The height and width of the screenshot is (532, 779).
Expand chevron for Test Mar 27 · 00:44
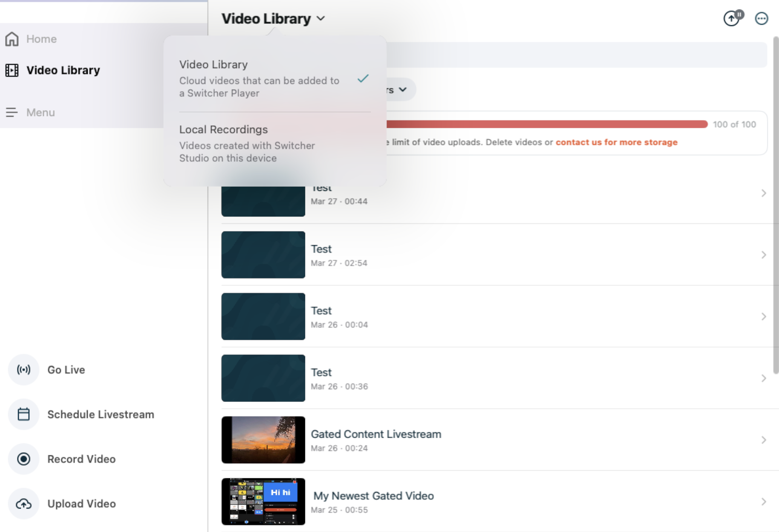(764, 193)
